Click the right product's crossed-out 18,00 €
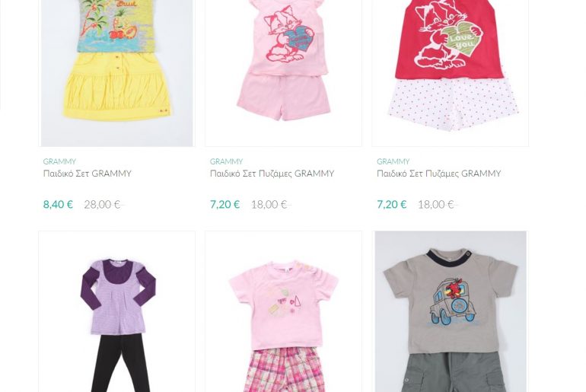This screenshot has height=392, width=586. (436, 205)
